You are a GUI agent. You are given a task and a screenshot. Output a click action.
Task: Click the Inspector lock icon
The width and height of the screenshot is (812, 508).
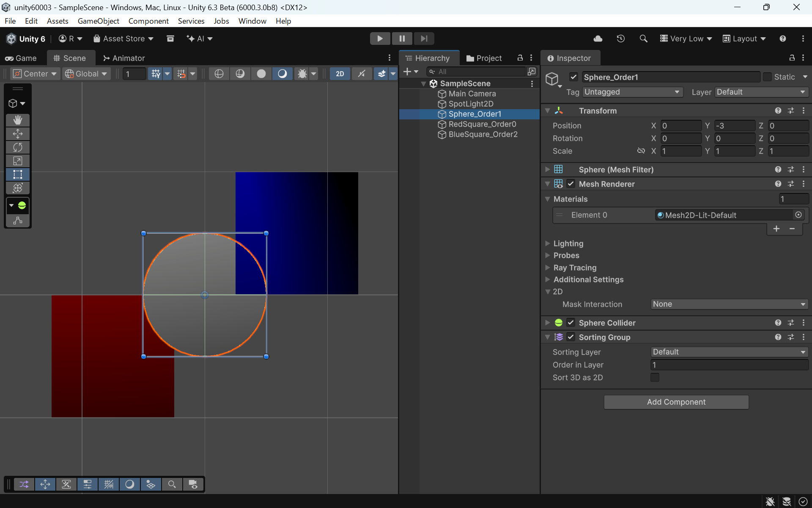point(792,58)
